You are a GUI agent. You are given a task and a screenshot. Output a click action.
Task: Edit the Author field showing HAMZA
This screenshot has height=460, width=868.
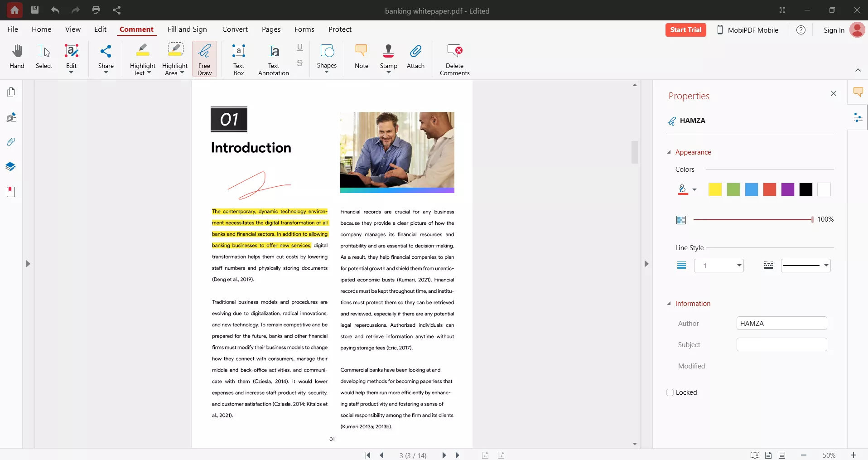pos(782,323)
